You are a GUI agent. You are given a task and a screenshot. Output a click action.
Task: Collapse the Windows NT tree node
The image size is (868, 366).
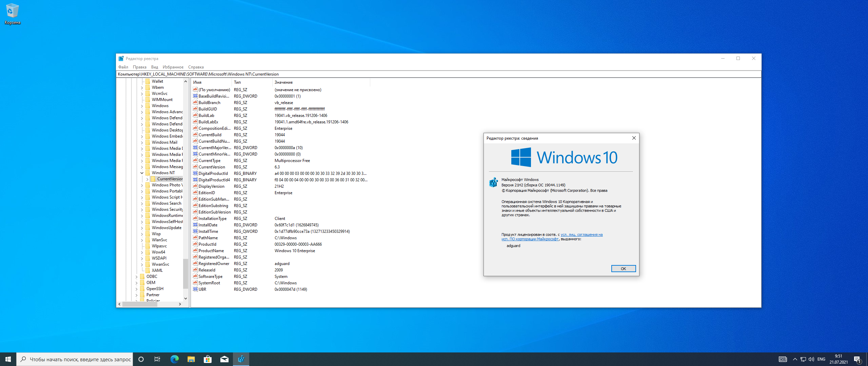pyautogui.click(x=142, y=173)
